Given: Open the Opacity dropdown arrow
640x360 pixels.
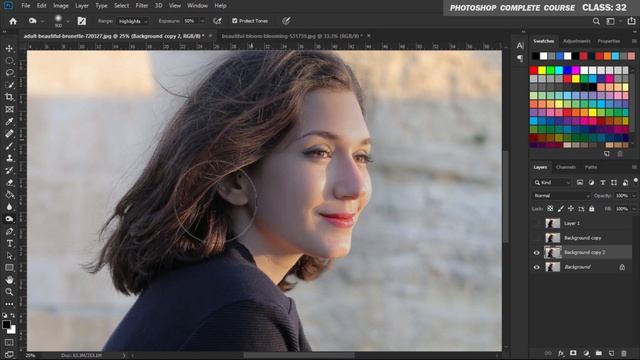Looking at the screenshot, I should point(634,196).
